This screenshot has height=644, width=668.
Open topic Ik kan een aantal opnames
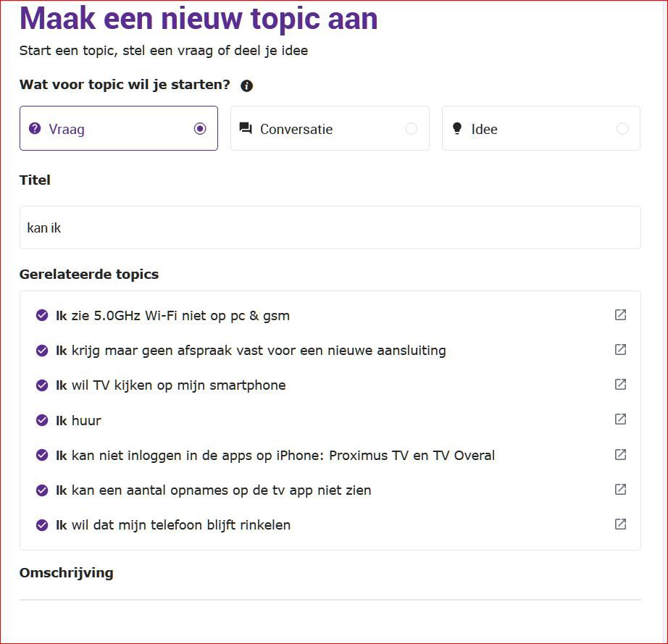pos(214,490)
